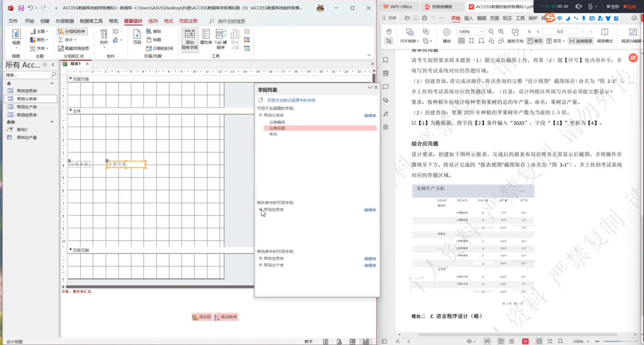Click 编辑表 beside 果园分类表
This screenshot has height=345, width=644.
370,115
